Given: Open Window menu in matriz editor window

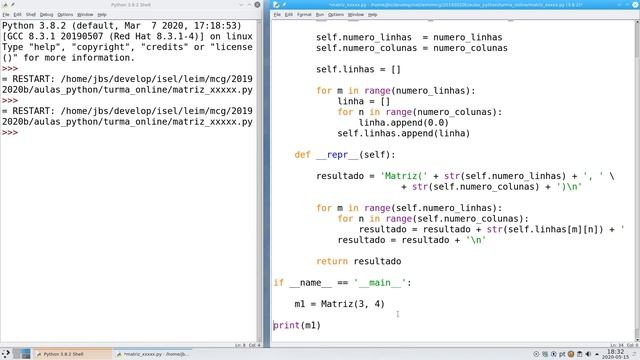Looking at the screenshot, I should (356, 15).
